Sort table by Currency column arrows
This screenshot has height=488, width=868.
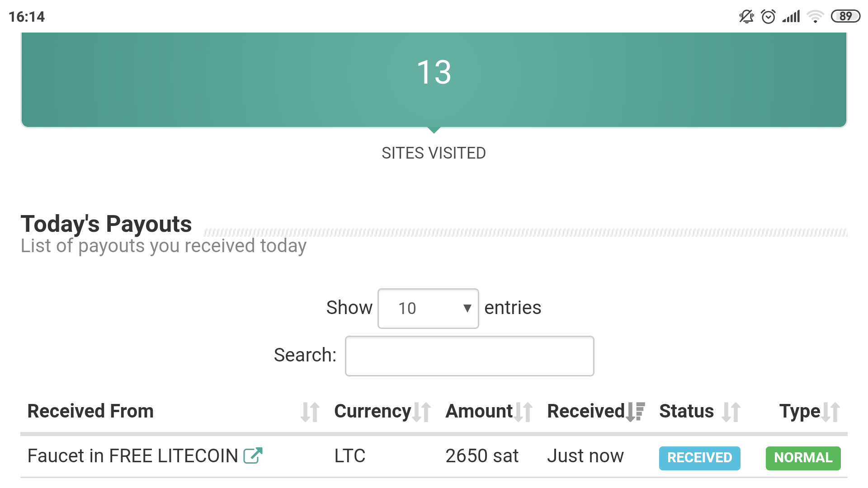coord(421,412)
